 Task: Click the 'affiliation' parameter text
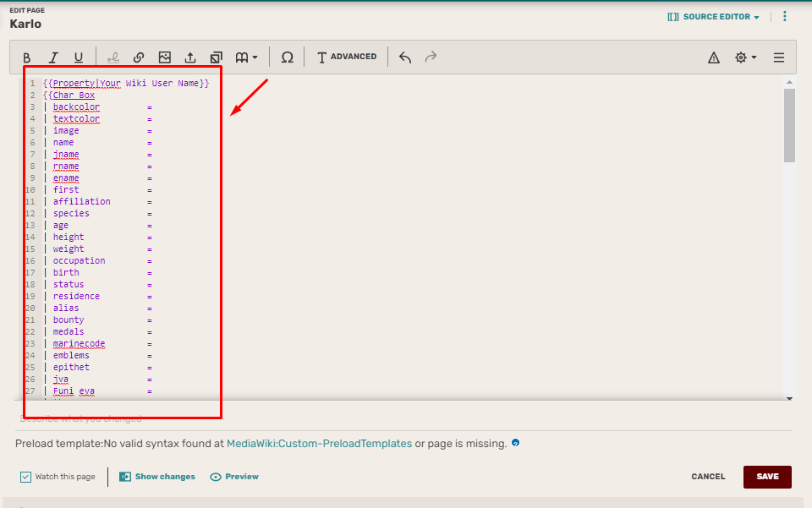click(81, 202)
